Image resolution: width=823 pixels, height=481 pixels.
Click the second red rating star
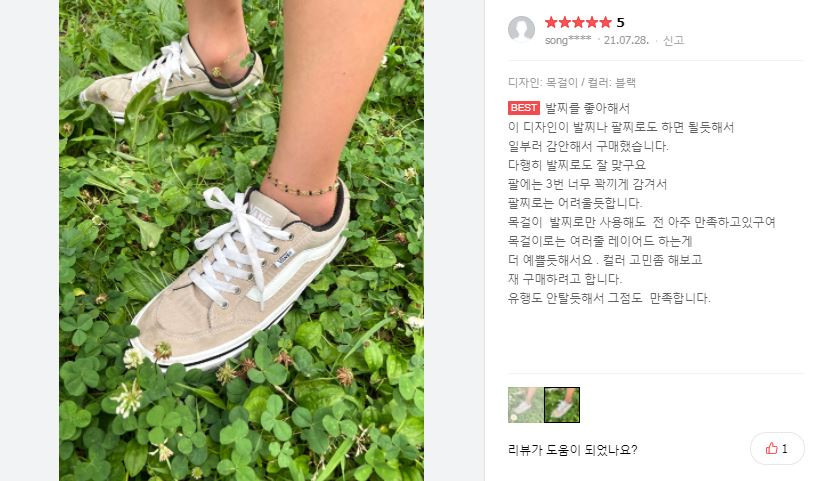(564, 22)
